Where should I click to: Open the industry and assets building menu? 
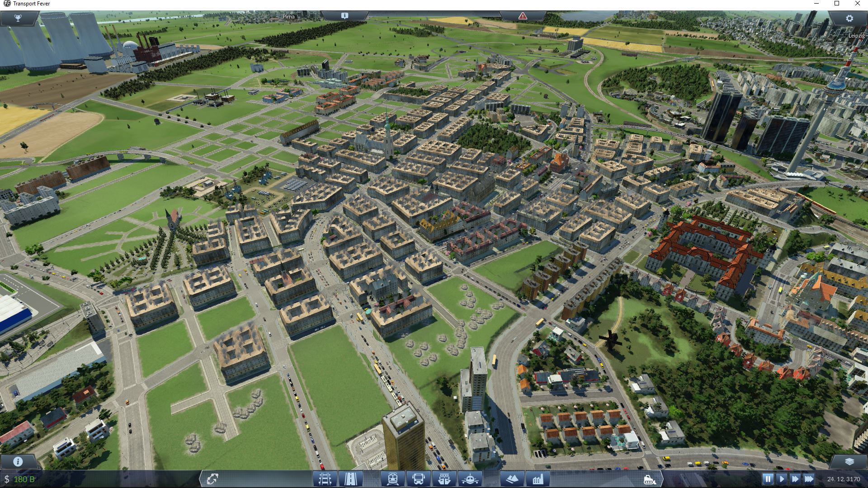tap(538, 479)
